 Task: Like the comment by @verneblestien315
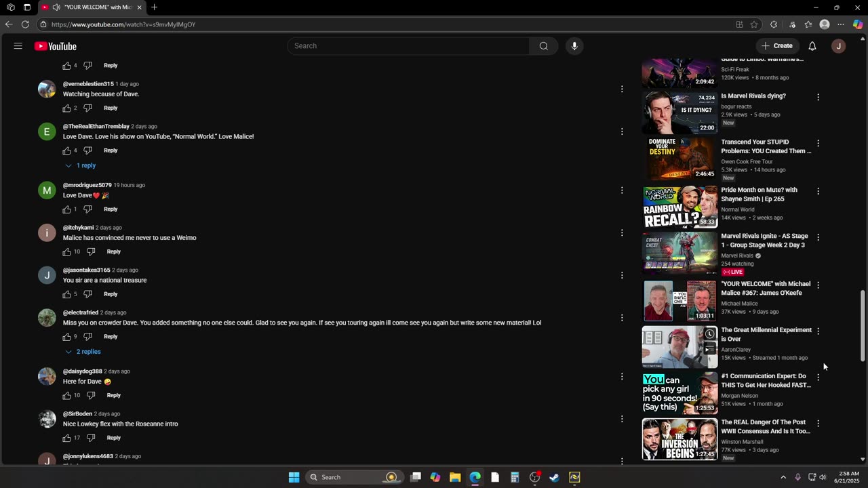67,108
